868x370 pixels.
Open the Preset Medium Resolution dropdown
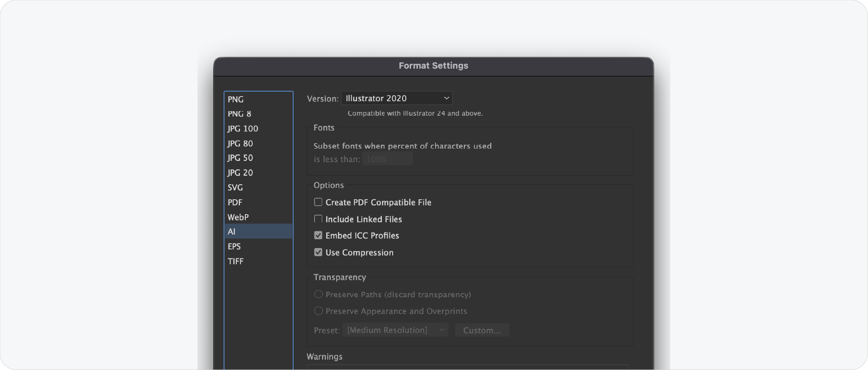(395, 330)
